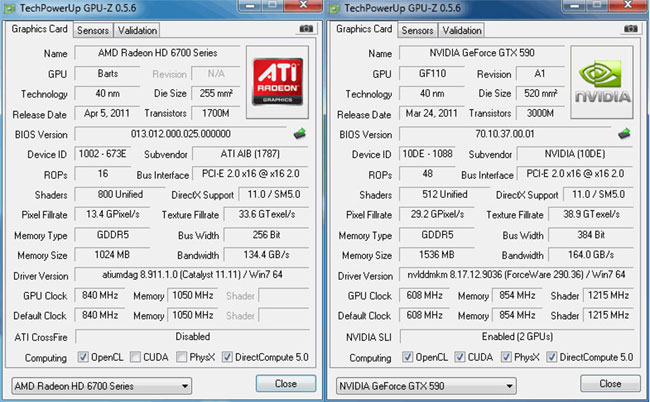650x402 pixels.
Task: Click the NVIDIA SLI Enabled (2 GPUs) field
Action: point(517,337)
